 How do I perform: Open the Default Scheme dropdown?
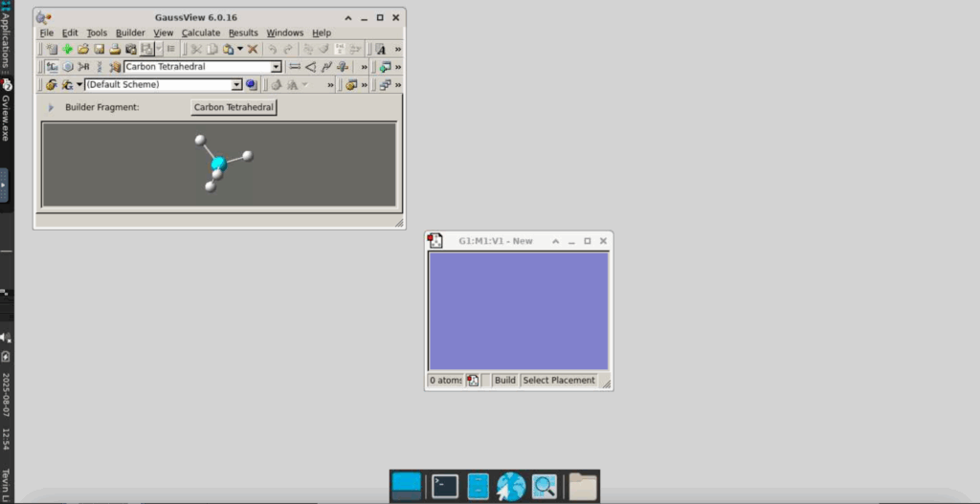[236, 84]
